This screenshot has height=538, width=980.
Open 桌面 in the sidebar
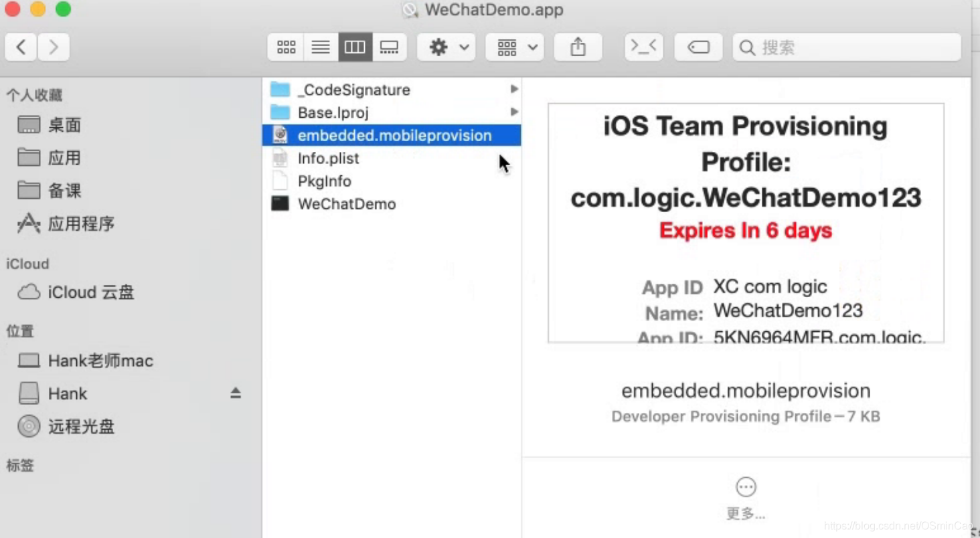click(64, 125)
